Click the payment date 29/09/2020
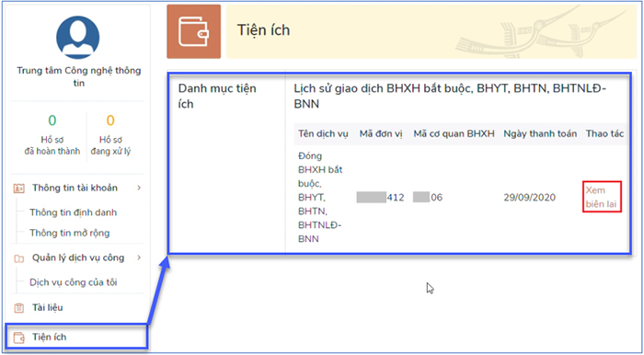The image size is (644, 355). pyautogui.click(x=529, y=198)
